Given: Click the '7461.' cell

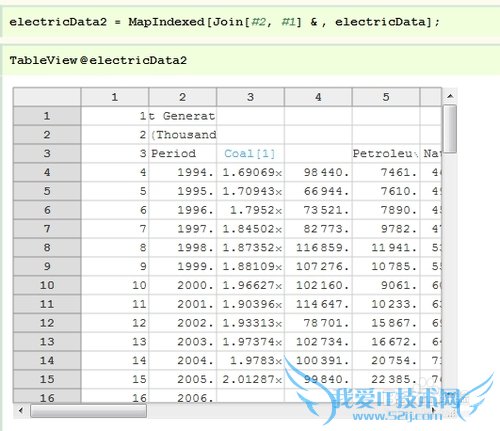Looking at the screenshot, I should coord(386,172).
